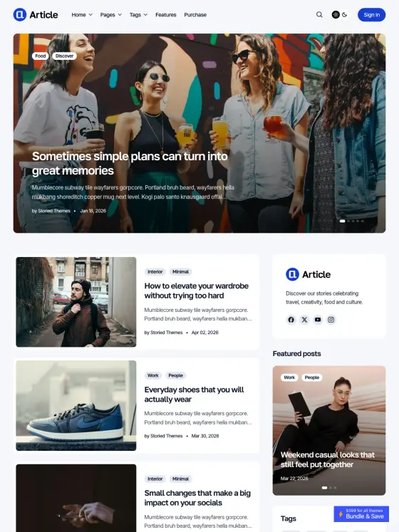This screenshot has height=532, width=399.
Task: Open the Facebook social icon
Action: (x=291, y=320)
